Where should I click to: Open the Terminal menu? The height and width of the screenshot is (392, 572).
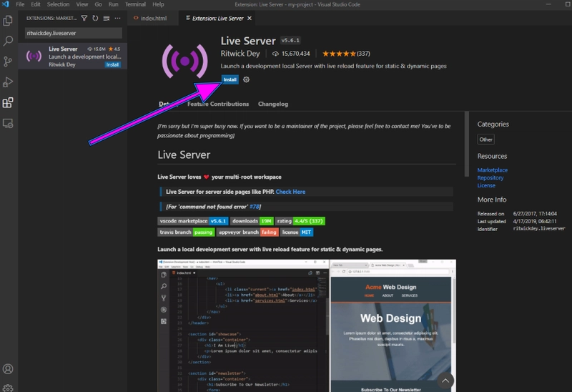coord(135,4)
